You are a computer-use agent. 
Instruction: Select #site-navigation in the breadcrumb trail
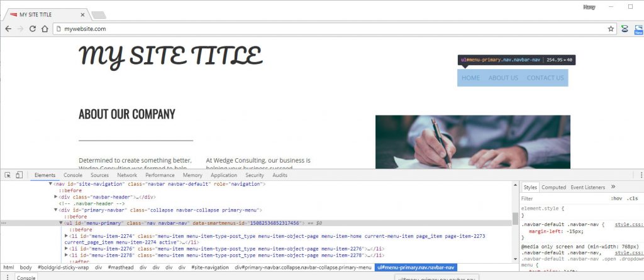coord(210,267)
